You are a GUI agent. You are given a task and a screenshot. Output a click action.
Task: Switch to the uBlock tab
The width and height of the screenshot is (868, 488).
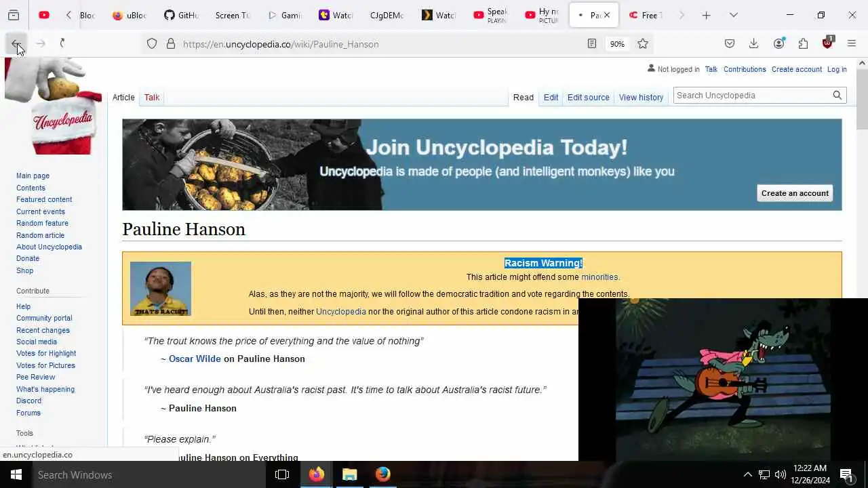point(129,15)
